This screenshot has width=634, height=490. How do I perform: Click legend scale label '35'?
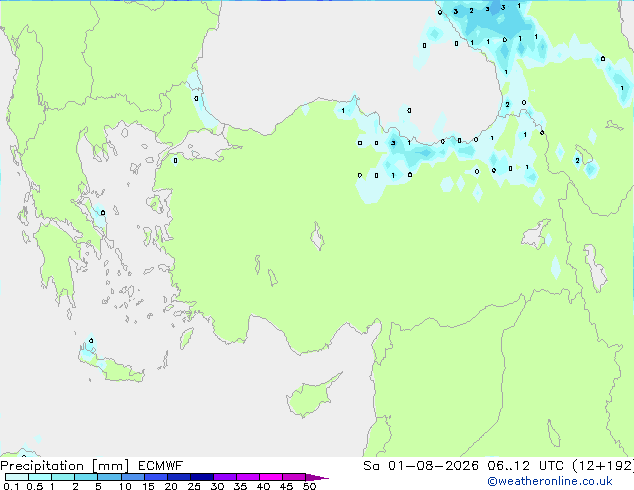click(240, 486)
